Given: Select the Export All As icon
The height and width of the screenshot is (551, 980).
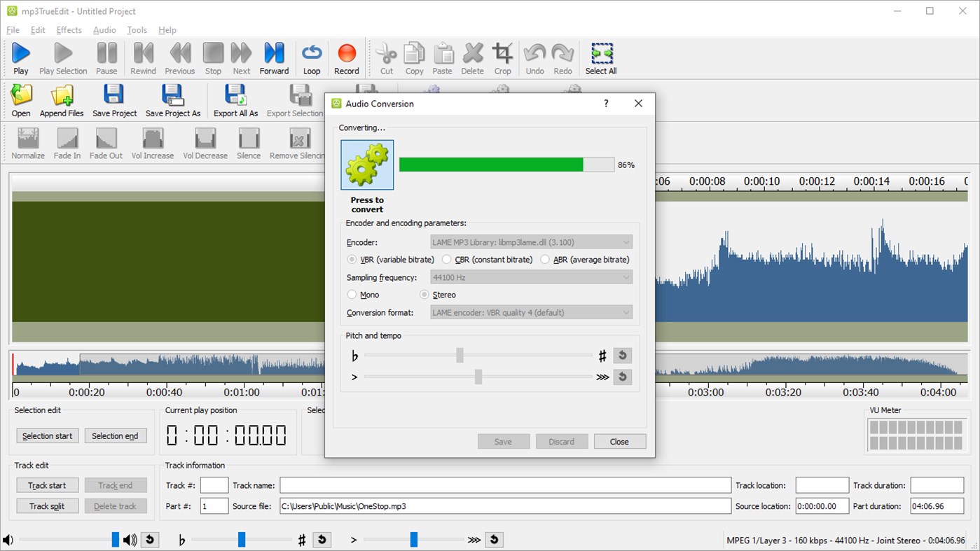Looking at the screenshot, I should tap(235, 99).
